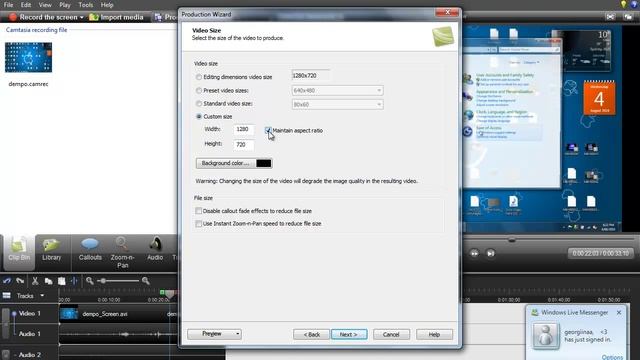Click the Undo icon in timeline toolbar

7,281
